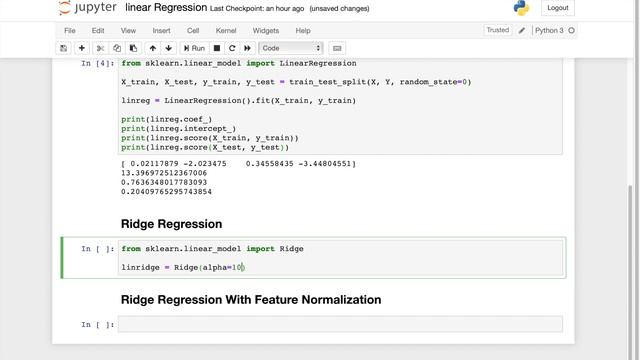Open the Help menu

point(303,31)
